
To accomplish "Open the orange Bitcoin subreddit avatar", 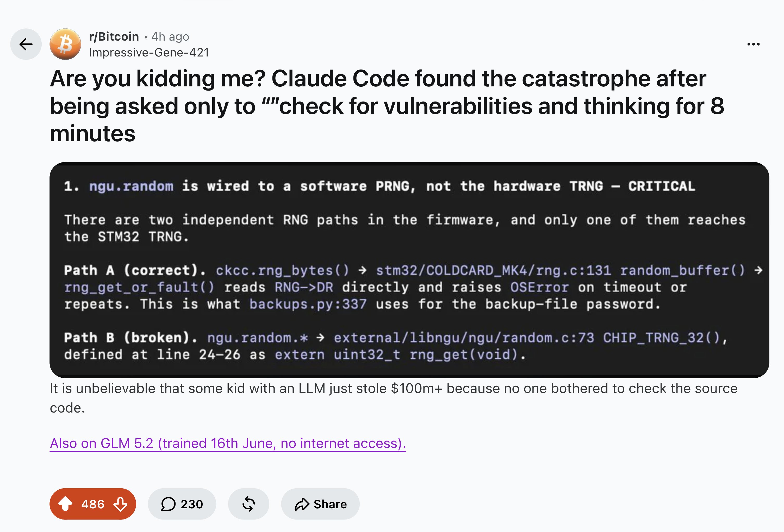I will point(65,44).
